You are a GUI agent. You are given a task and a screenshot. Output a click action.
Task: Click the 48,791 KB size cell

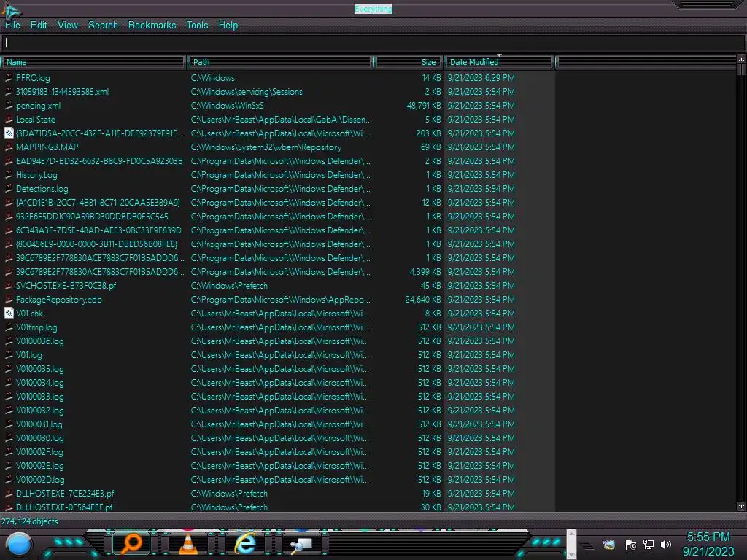(x=424, y=105)
